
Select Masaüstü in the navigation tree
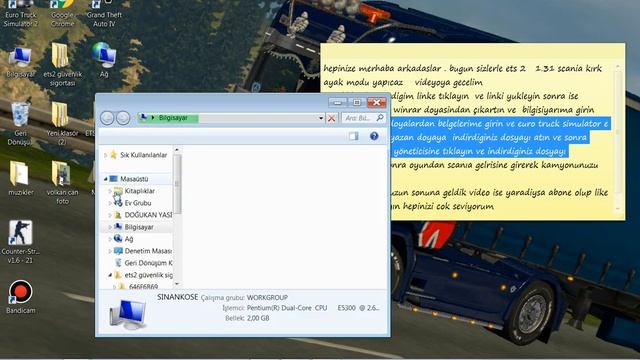134,179
